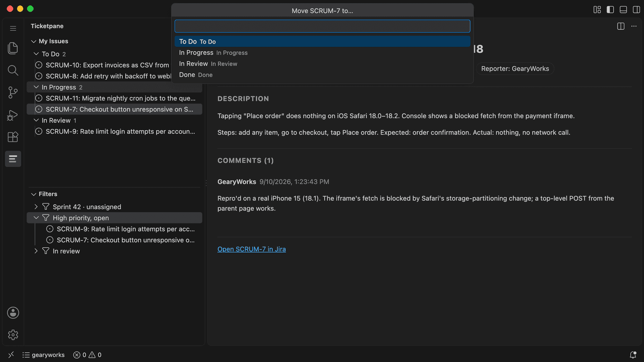
Task: Choose In Progress in the move picker
Action: [x=322, y=53]
